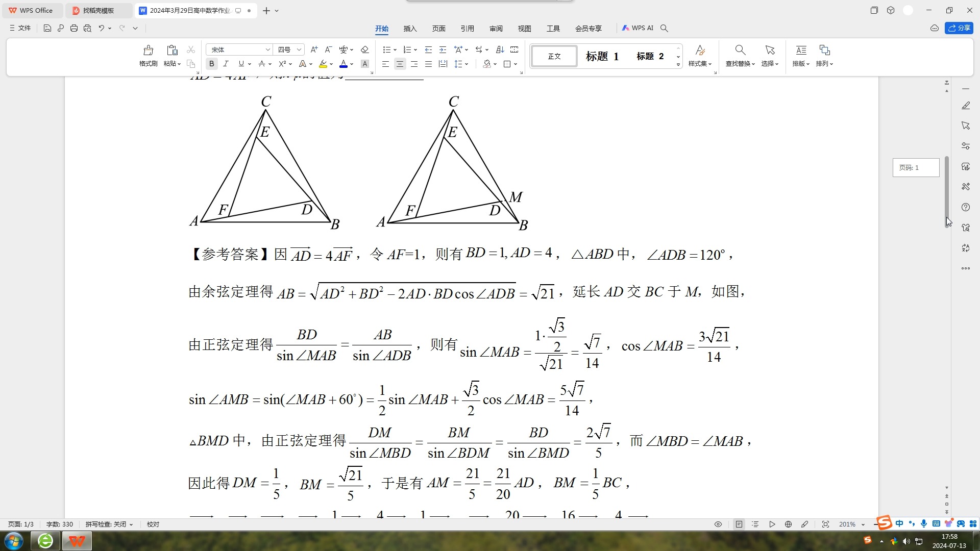980x551 pixels.
Task: Click the Paste (粘贴) clipboard icon
Action: [x=172, y=50]
